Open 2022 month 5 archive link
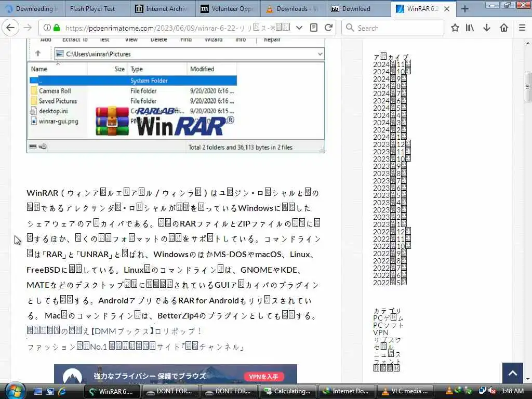The height and width of the screenshot is (399, 532). tap(390, 283)
